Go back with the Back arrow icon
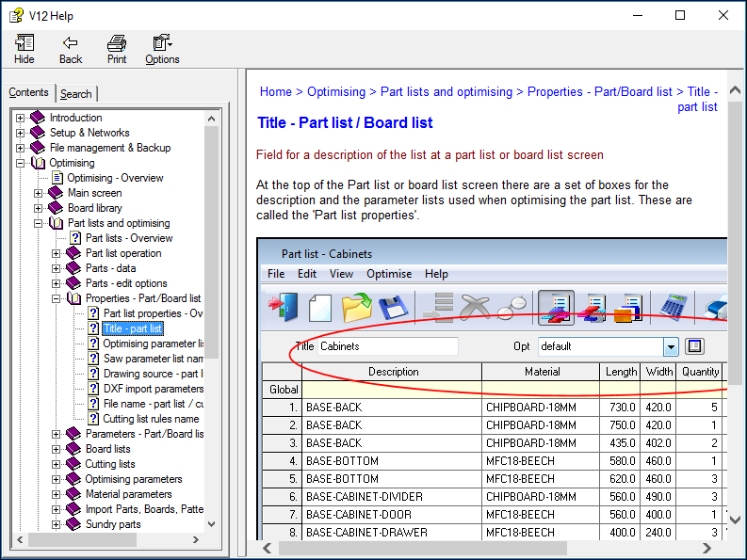Screen dimensions: 747x560 (70, 43)
